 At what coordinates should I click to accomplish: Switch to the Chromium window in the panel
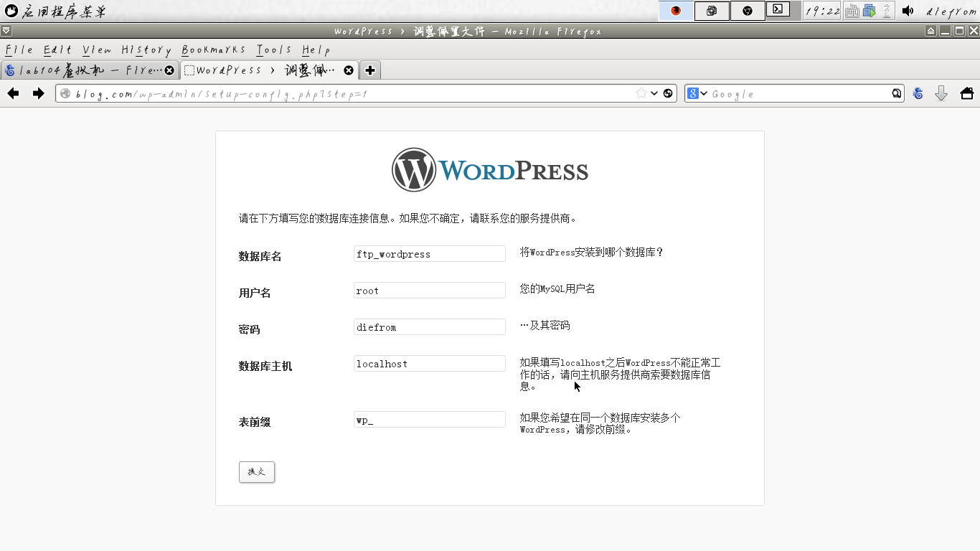[x=748, y=11]
